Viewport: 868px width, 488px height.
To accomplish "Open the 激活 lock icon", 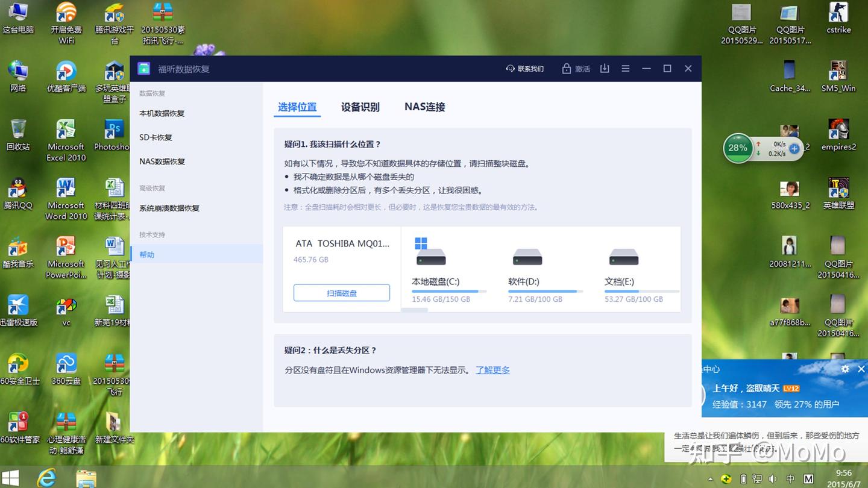I will point(566,68).
